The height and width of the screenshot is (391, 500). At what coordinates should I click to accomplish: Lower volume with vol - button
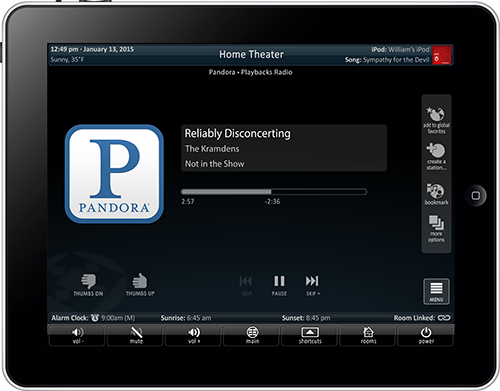pos(77,335)
